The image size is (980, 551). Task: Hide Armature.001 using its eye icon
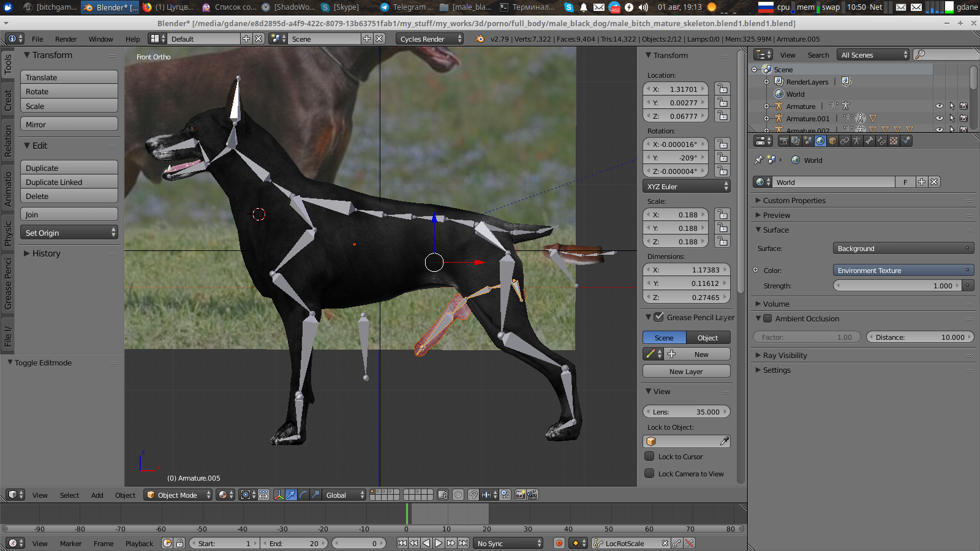tap(939, 118)
